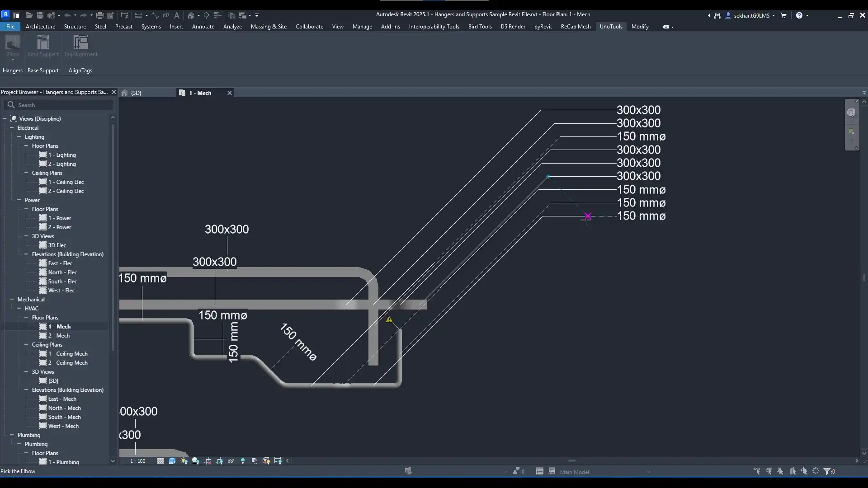Toggle Reveal Hidden Elements lightbulb icon
Image resolution: width=868 pixels, height=488 pixels.
[x=243, y=461]
